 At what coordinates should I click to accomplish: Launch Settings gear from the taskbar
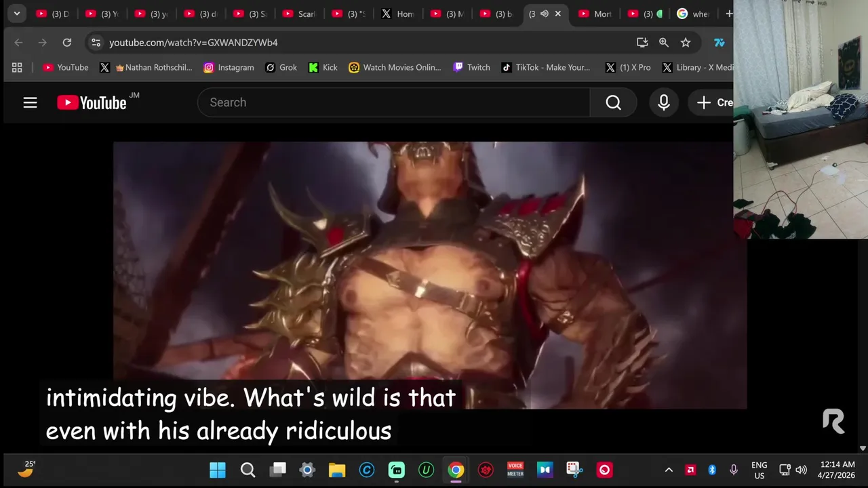click(307, 470)
